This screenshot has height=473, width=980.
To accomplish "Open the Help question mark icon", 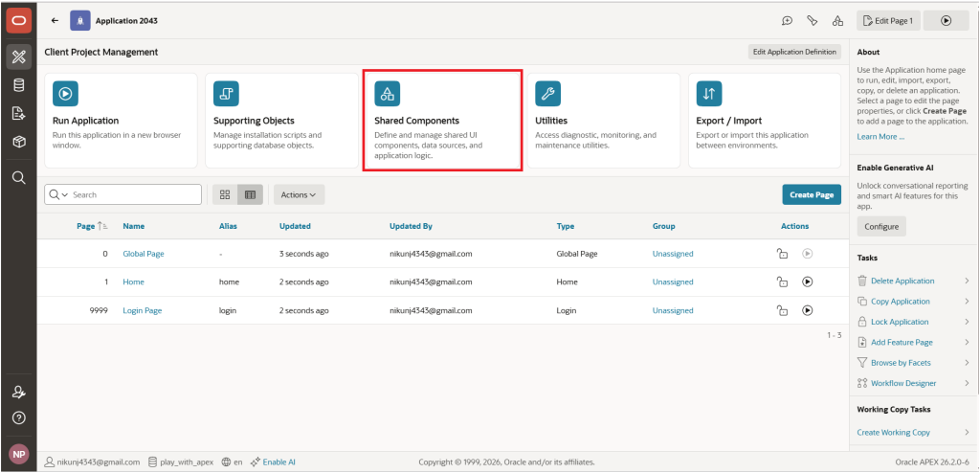I will tap(19, 417).
